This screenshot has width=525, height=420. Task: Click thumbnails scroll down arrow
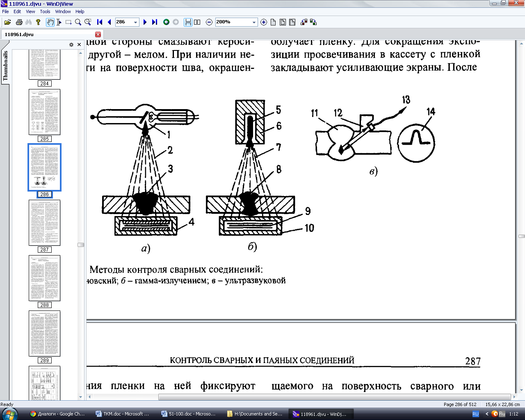(81, 397)
